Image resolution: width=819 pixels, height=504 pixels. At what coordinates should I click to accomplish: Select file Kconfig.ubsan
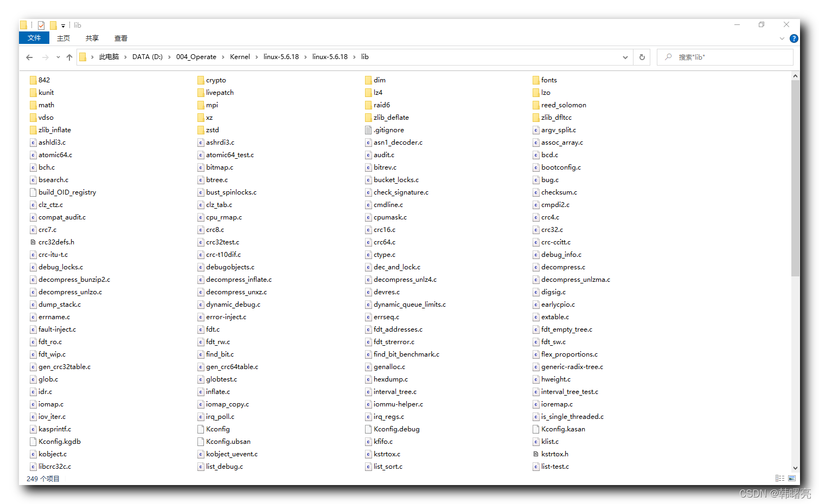(228, 442)
